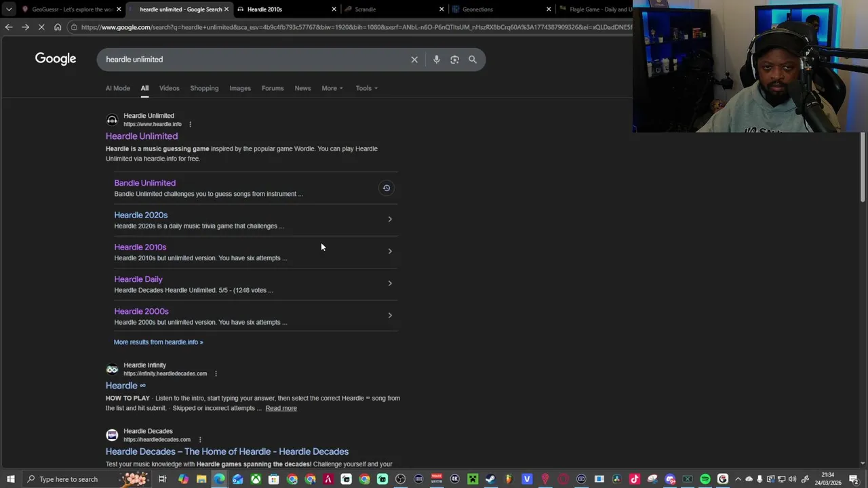Image resolution: width=868 pixels, height=488 pixels.
Task: Open the Heardle Unlimited result title
Action: click(142, 136)
